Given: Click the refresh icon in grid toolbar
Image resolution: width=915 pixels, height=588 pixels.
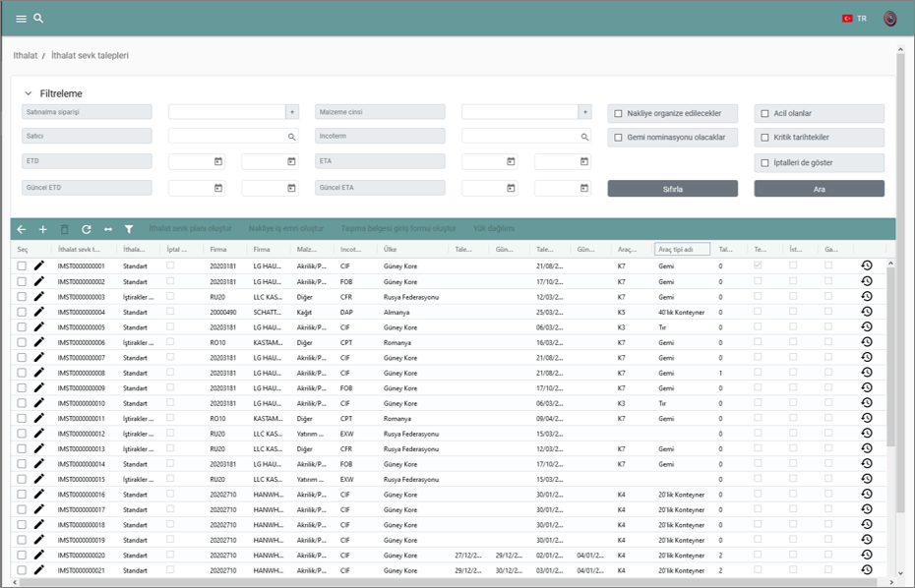Looking at the screenshot, I should click(x=87, y=229).
